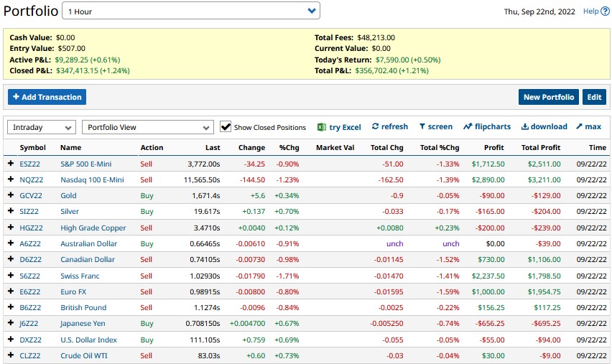
Task: Open the Help question-mark icon
Action: [x=605, y=11]
